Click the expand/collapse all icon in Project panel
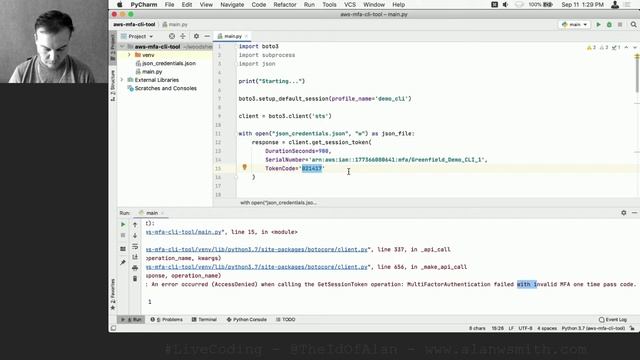 pos(183,36)
